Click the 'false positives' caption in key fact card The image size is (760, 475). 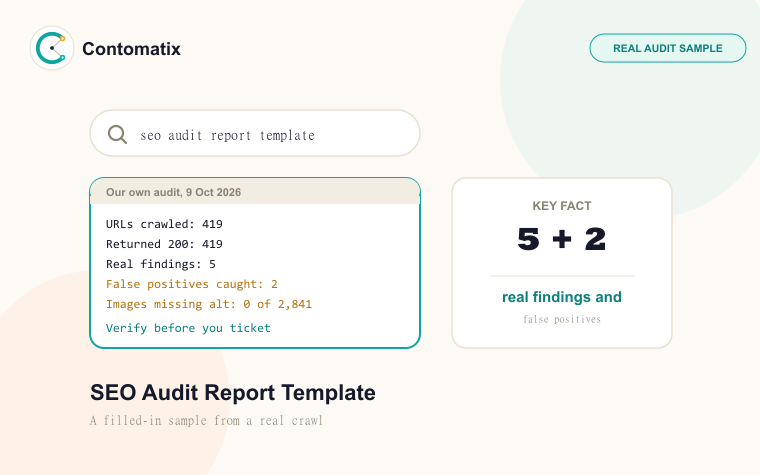coord(562,319)
